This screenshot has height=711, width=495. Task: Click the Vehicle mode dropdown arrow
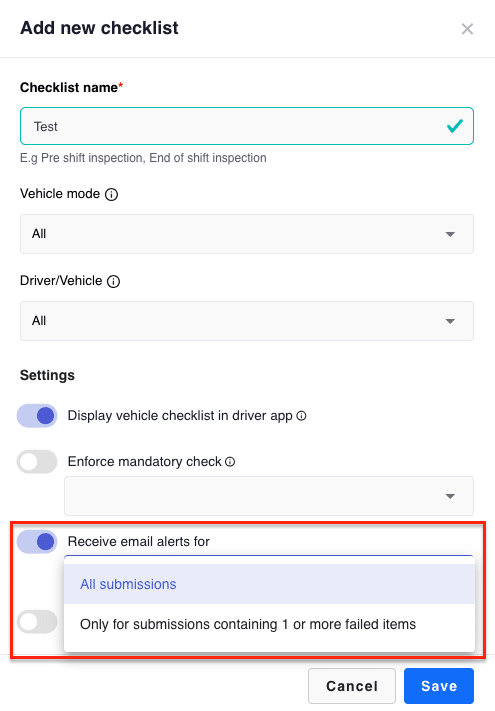tap(450, 234)
